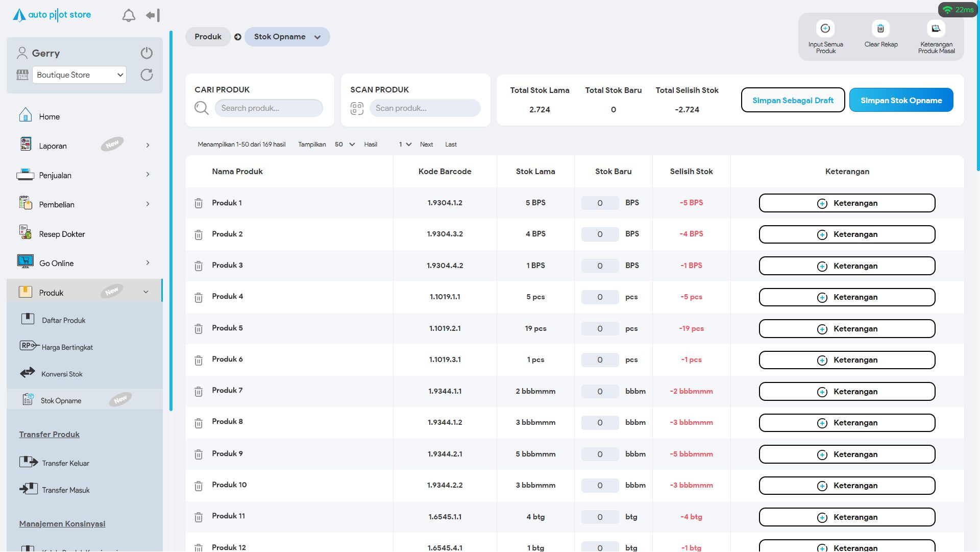This screenshot has height=552, width=980.
Task: Open the Boutique Store dropdown
Action: pos(80,75)
